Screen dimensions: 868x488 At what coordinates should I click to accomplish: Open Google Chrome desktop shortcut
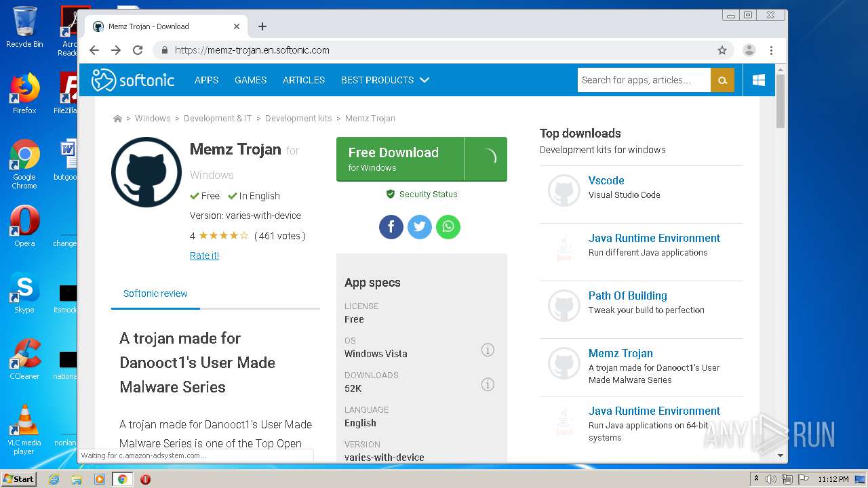[x=24, y=163]
